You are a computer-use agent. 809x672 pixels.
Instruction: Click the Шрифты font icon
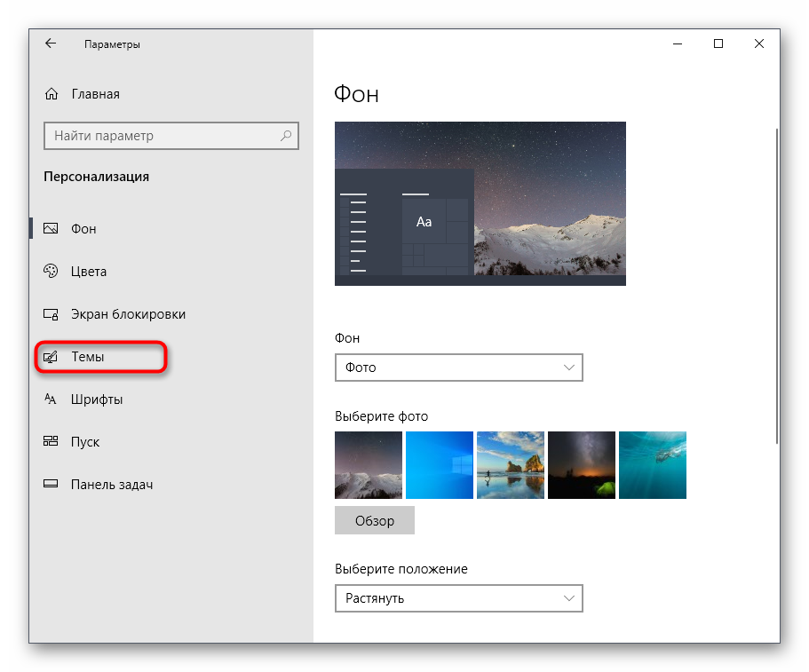coord(52,399)
